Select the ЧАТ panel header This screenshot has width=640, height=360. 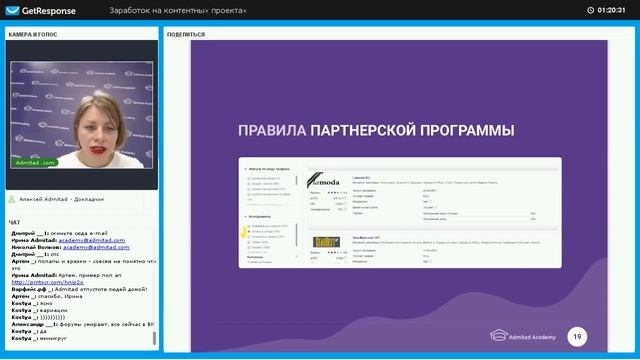coord(14,222)
